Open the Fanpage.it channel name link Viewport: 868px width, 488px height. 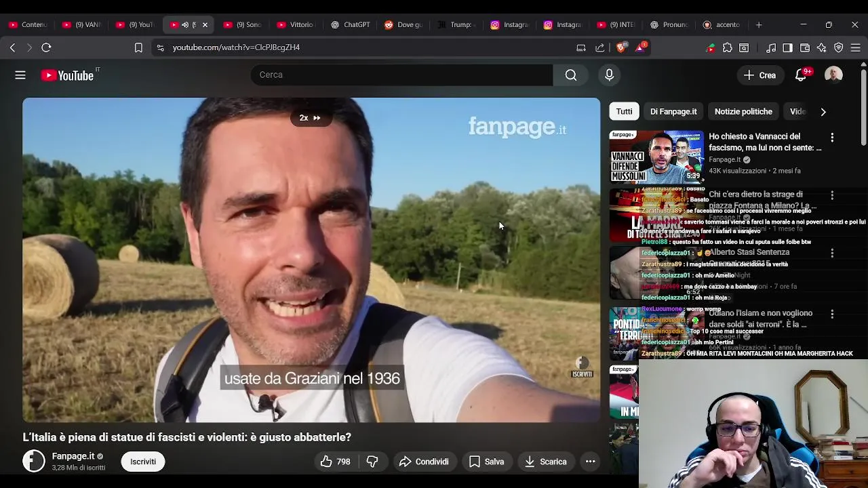click(73, 456)
